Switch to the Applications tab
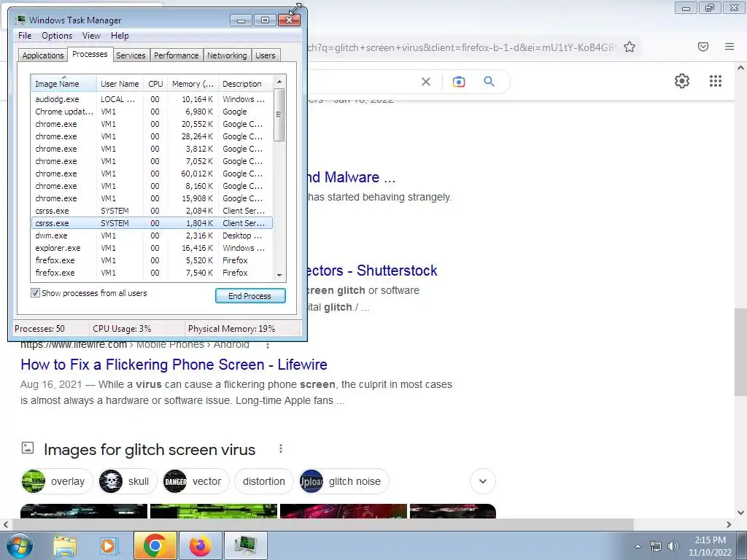This screenshot has width=747, height=560. tap(43, 55)
